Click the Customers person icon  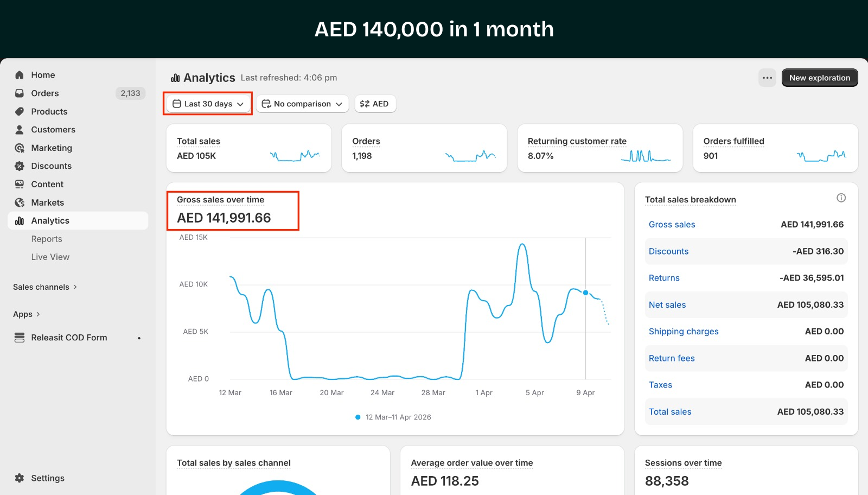coord(20,130)
